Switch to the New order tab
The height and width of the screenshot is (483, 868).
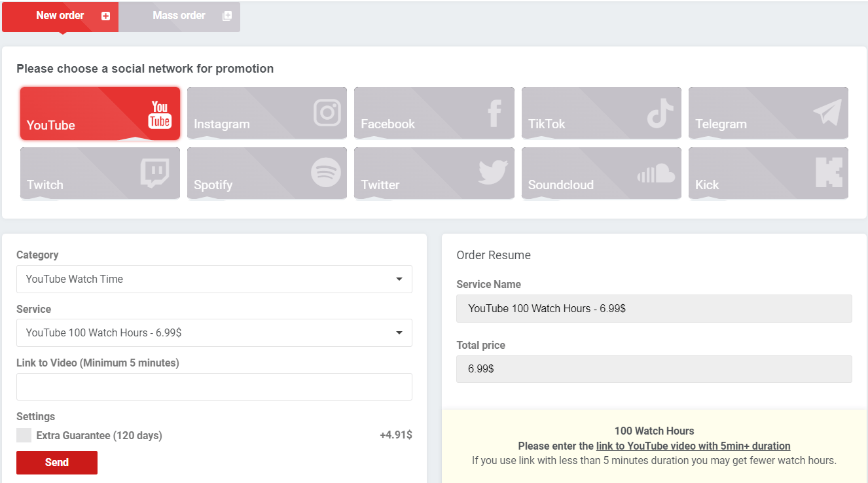click(x=60, y=16)
